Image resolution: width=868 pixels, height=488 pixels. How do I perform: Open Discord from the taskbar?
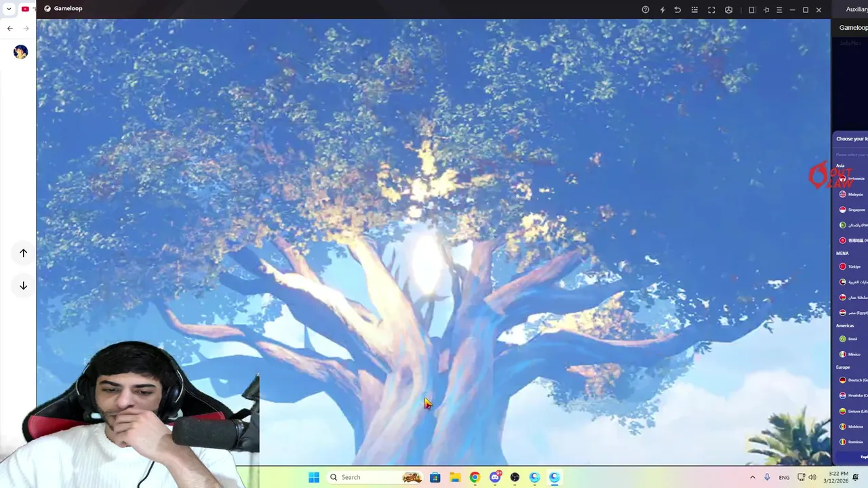[x=495, y=477]
